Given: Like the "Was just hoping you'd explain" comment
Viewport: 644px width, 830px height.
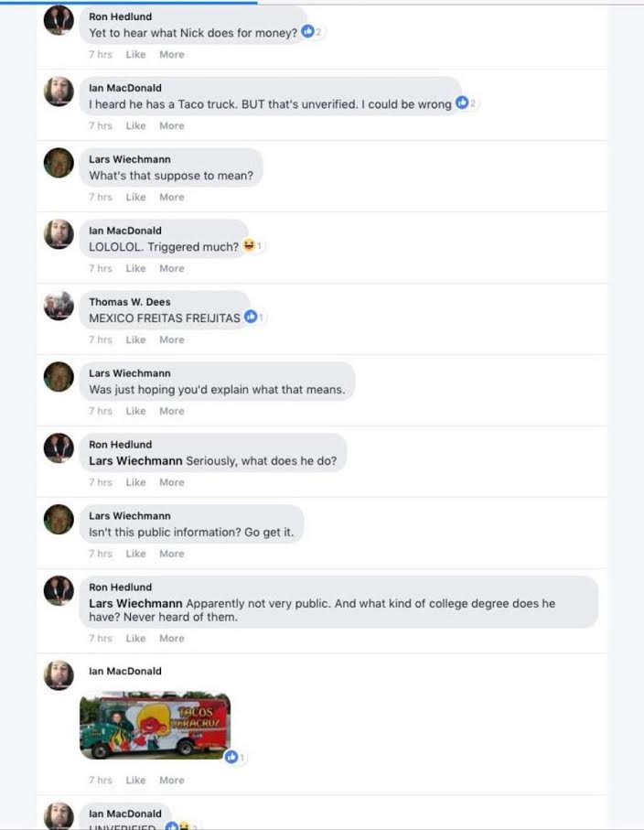Looking at the screenshot, I should coord(135,411).
